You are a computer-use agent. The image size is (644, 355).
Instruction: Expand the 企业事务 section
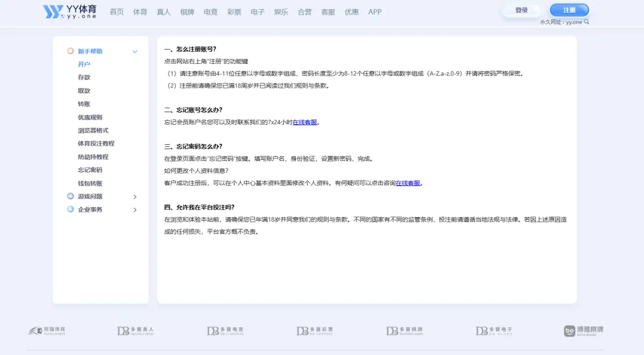click(x=135, y=209)
